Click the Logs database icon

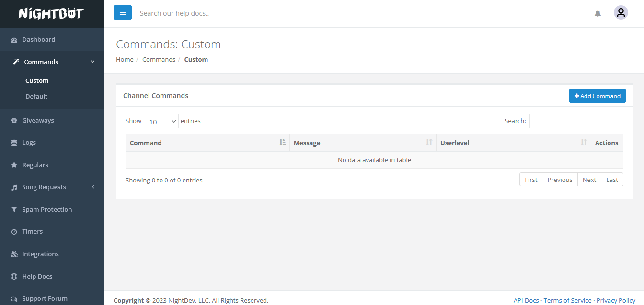tap(14, 143)
